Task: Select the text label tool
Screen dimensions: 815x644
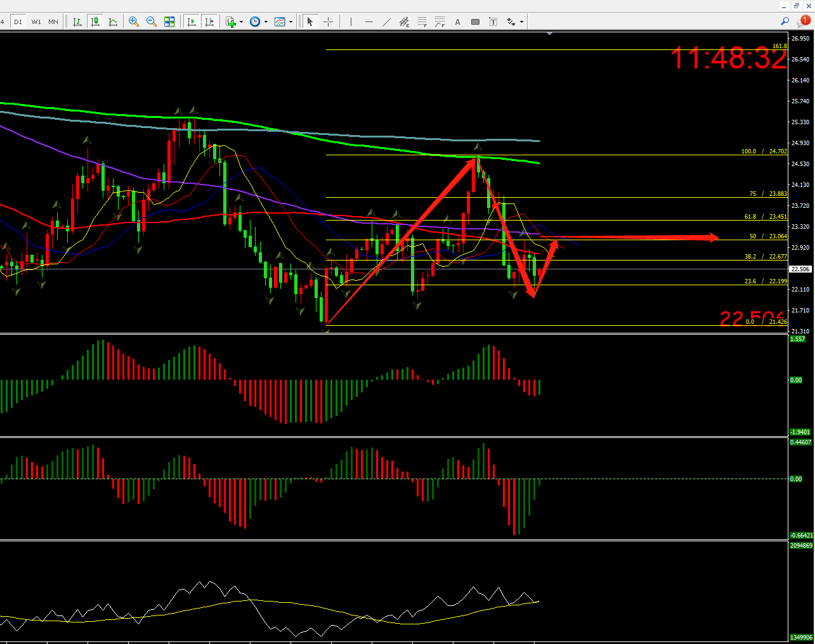Action: tap(493, 22)
